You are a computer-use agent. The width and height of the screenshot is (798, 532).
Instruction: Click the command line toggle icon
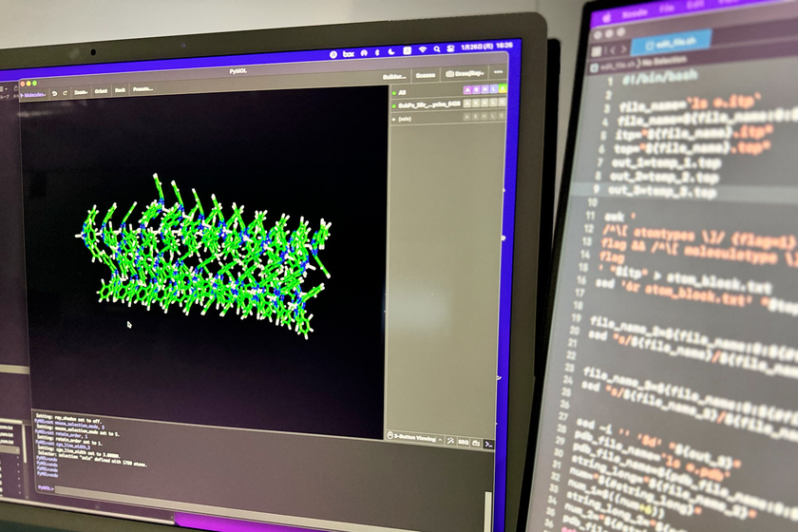488,444
